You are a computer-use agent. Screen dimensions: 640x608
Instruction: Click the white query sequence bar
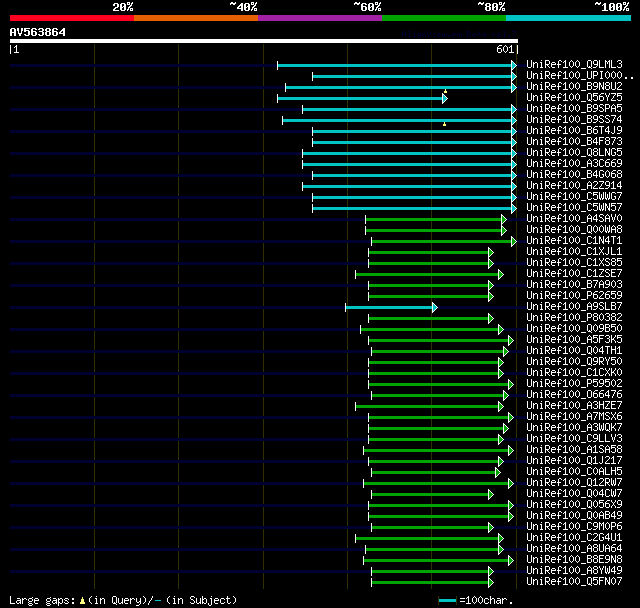(264, 41)
